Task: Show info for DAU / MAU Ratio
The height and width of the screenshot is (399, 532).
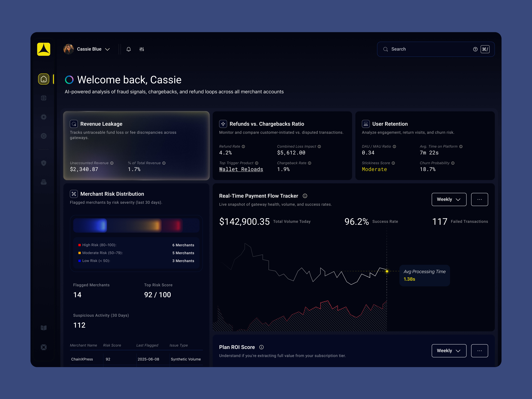Action: coord(394,146)
